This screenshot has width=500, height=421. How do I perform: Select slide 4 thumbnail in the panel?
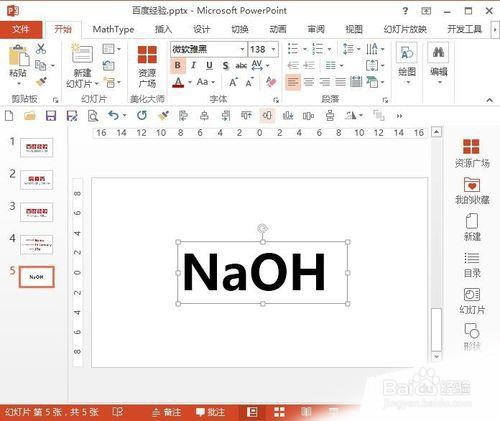37,245
